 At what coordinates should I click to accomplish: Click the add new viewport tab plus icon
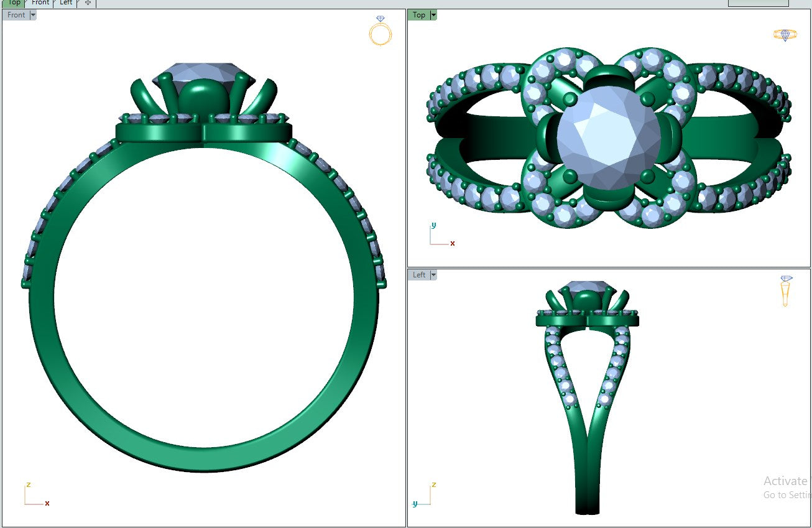(x=88, y=3)
